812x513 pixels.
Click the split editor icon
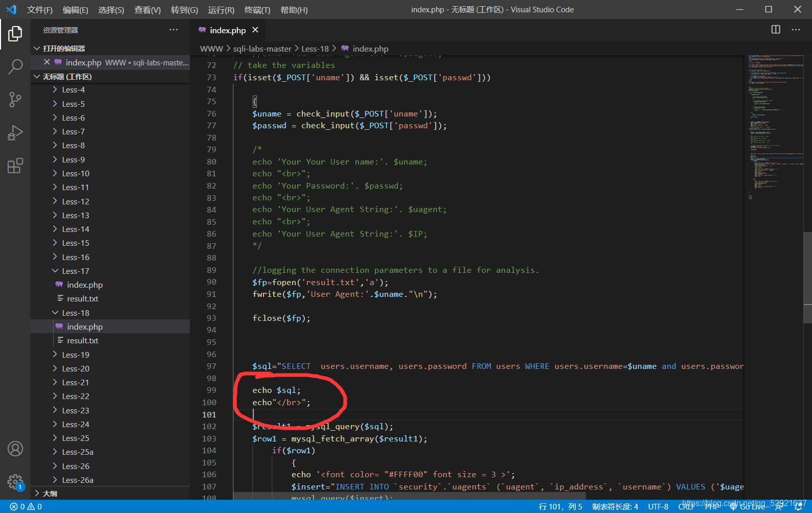pos(776,30)
